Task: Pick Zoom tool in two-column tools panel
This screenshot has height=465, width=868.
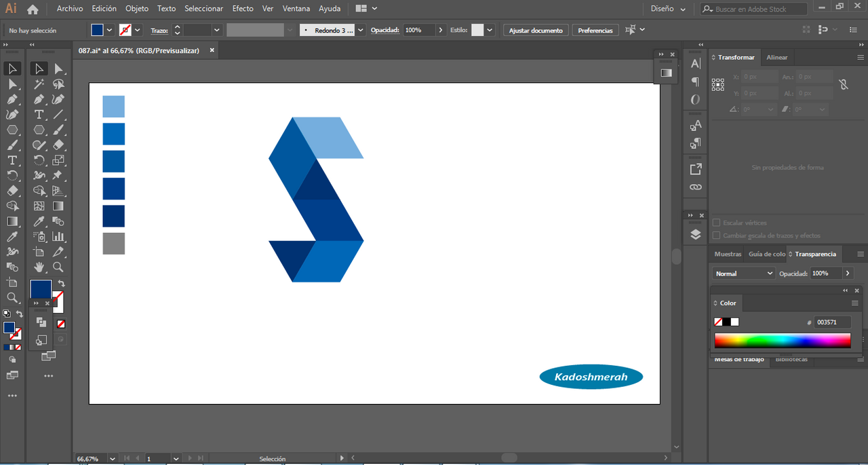Action: pos(58,267)
